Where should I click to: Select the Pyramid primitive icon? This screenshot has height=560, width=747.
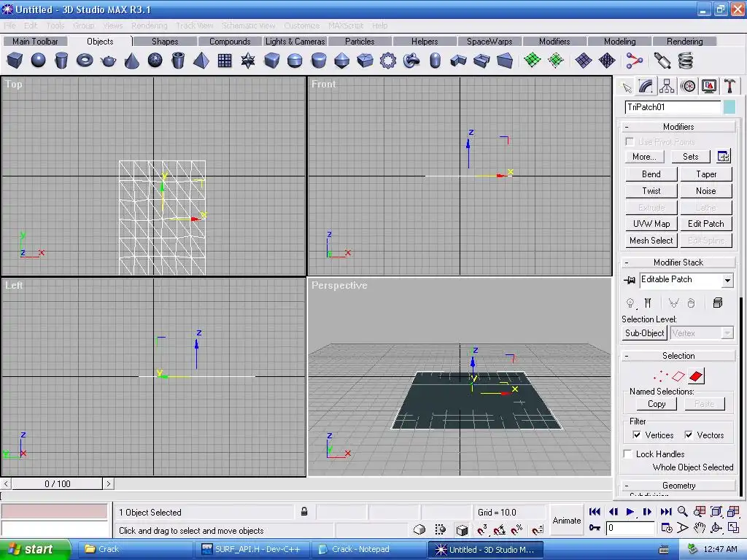201,61
